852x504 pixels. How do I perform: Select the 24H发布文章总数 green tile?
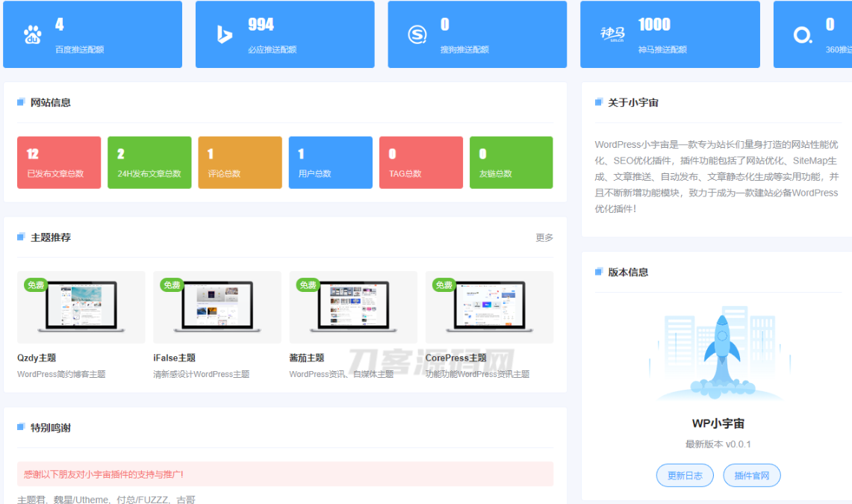click(149, 162)
